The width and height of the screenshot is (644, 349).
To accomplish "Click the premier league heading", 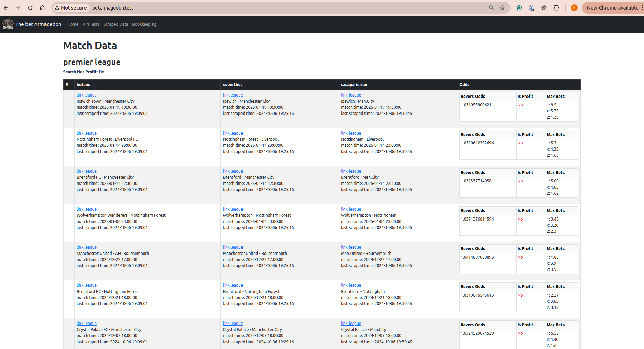I will [92, 62].
